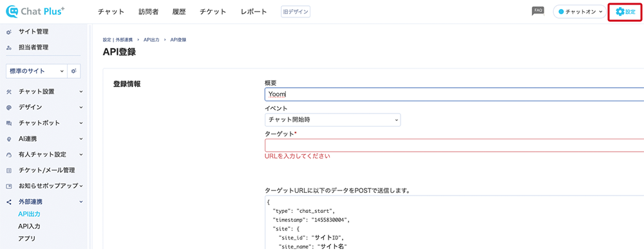
Task: Click the サイト管理 gear icon
Action: tap(9, 32)
